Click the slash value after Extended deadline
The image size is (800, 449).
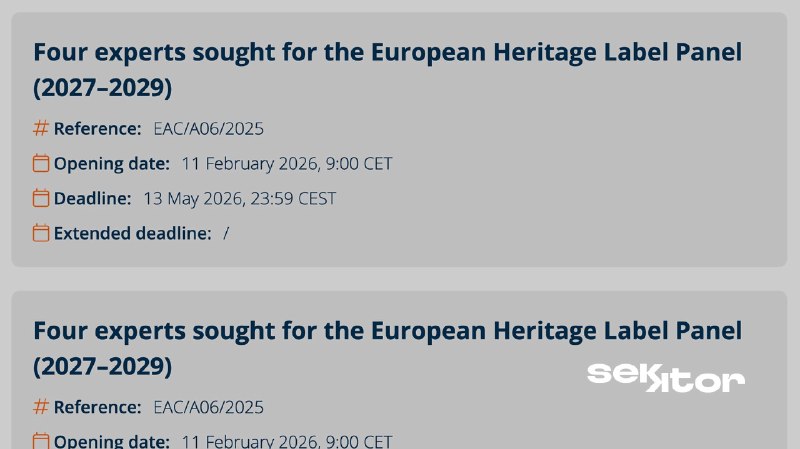tap(227, 233)
